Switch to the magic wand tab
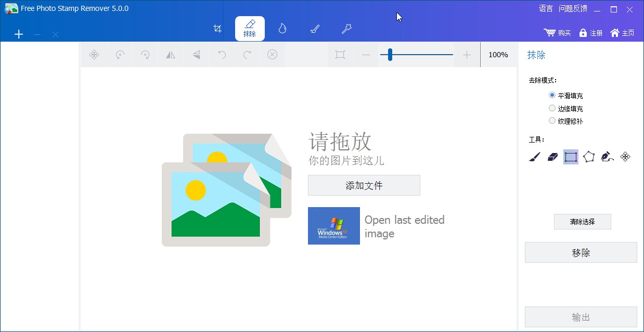The height and width of the screenshot is (332, 644). [x=346, y=29]
